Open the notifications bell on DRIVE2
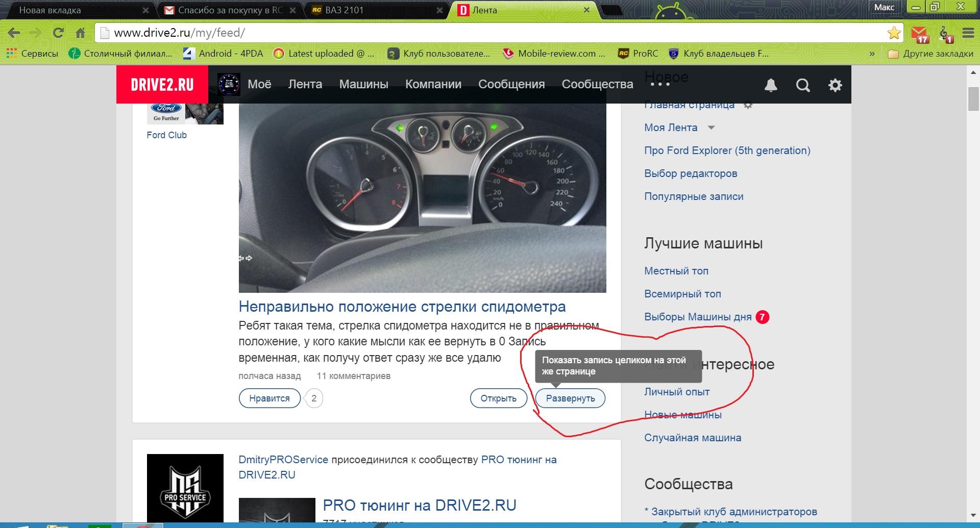This screenshot has height=528, width=980. (771, 85)
